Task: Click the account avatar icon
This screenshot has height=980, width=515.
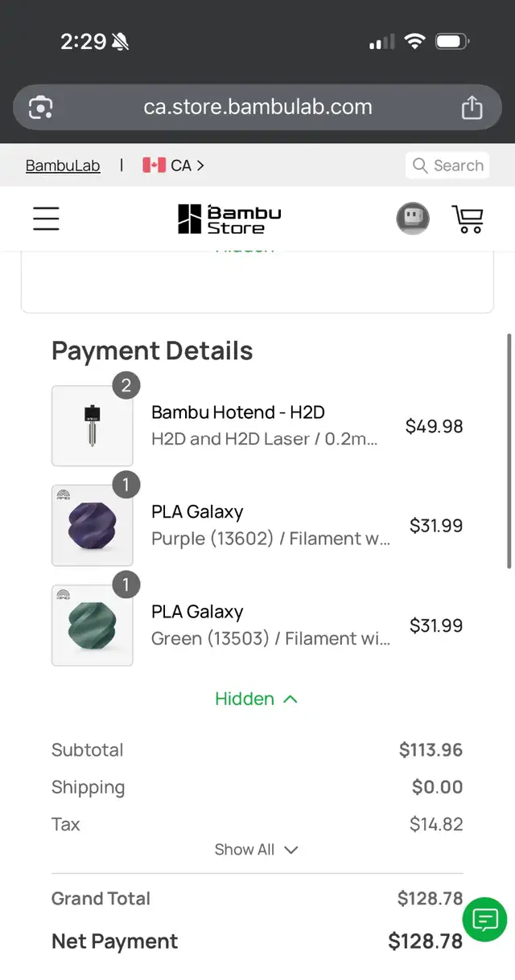Action: [x=413, y=219]
